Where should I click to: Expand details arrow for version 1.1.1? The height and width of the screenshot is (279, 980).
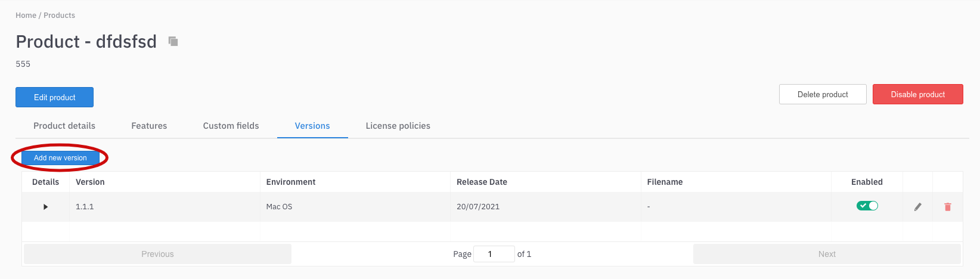[x=45, y=207]
